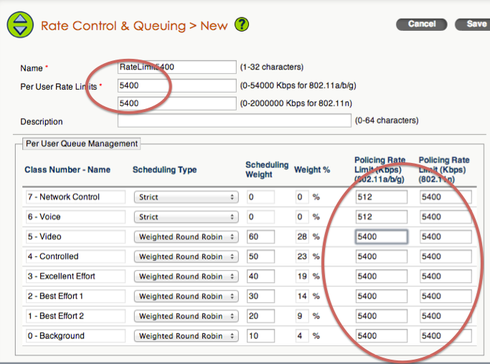Click the Description text field
The image size is (490, 364).
[234, 120]
